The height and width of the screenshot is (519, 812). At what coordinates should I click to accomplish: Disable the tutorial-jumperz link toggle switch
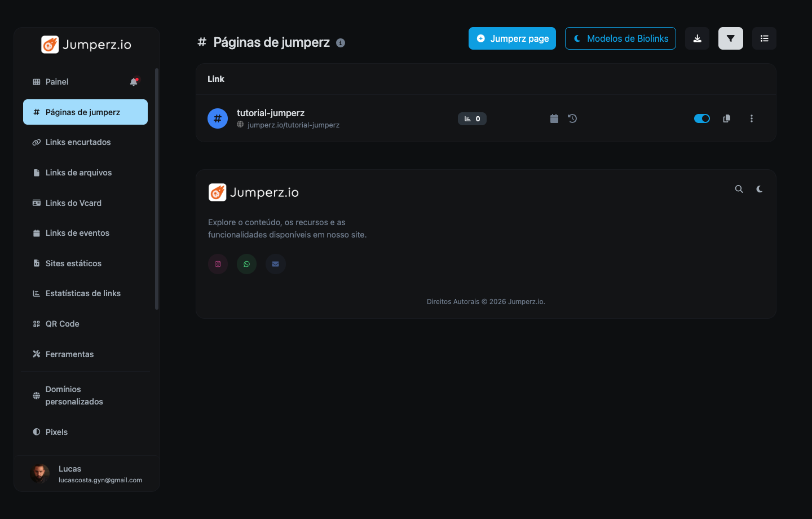point(702,118)
